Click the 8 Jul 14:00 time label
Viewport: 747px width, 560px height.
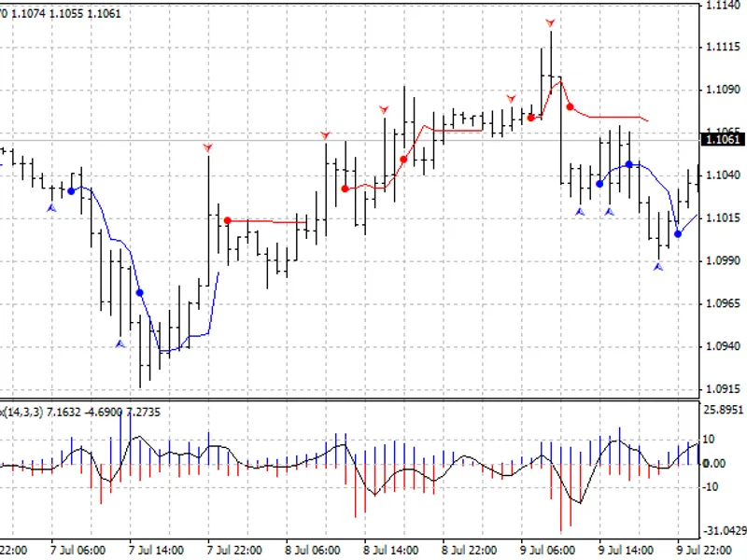[x=391, y=551]
